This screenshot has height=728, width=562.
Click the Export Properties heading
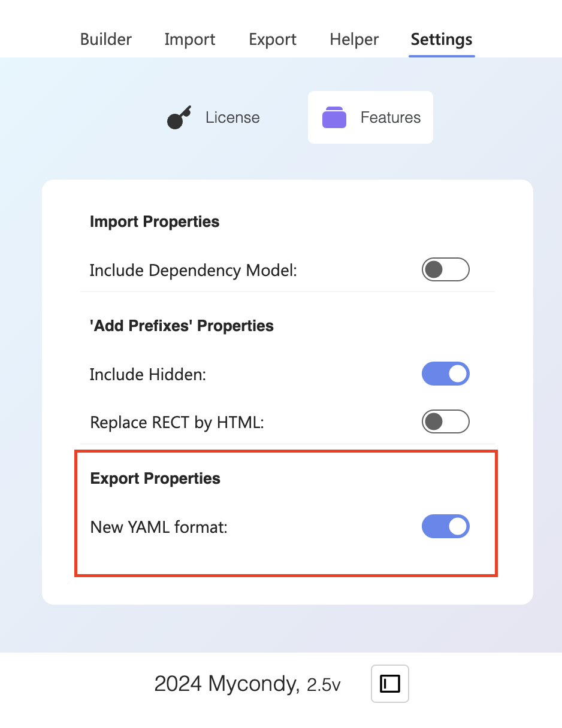[x=155, y=478]
